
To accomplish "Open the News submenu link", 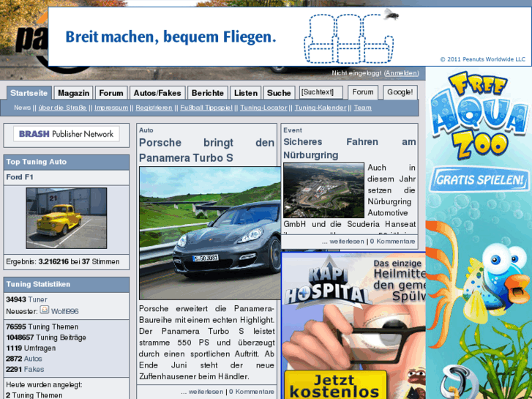I will pyautogui.click(x=23, y=108).
